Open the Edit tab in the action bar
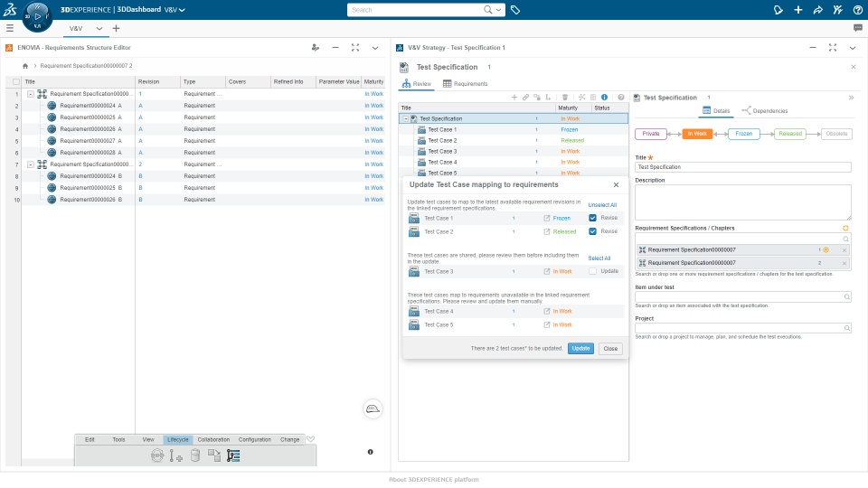The width and height of the screenshot is (868, 488). (90, 439)
